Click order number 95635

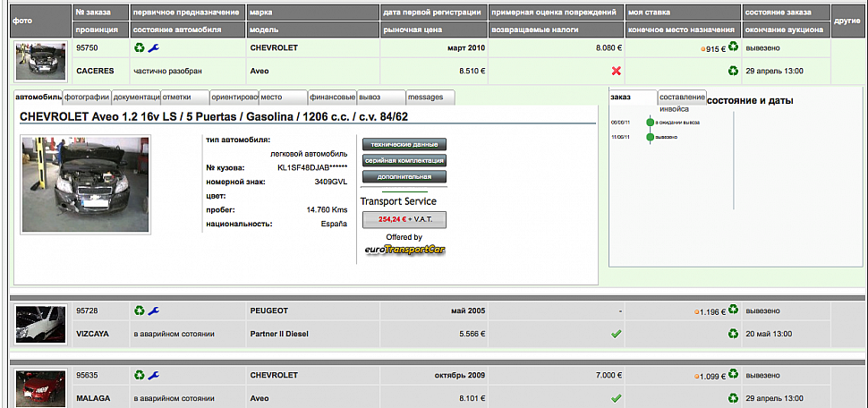click(x=87, y=375)
